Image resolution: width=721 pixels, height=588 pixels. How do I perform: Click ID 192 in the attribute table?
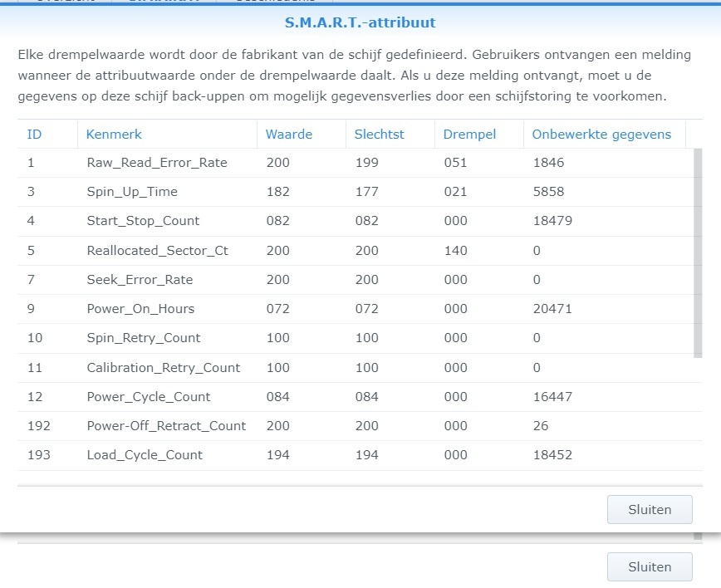tap(38, 426)
